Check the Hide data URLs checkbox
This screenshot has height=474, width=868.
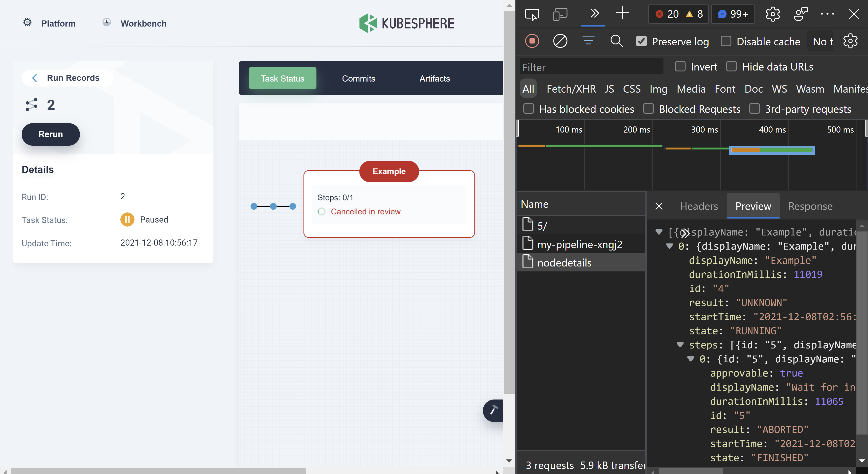[732, 66]
